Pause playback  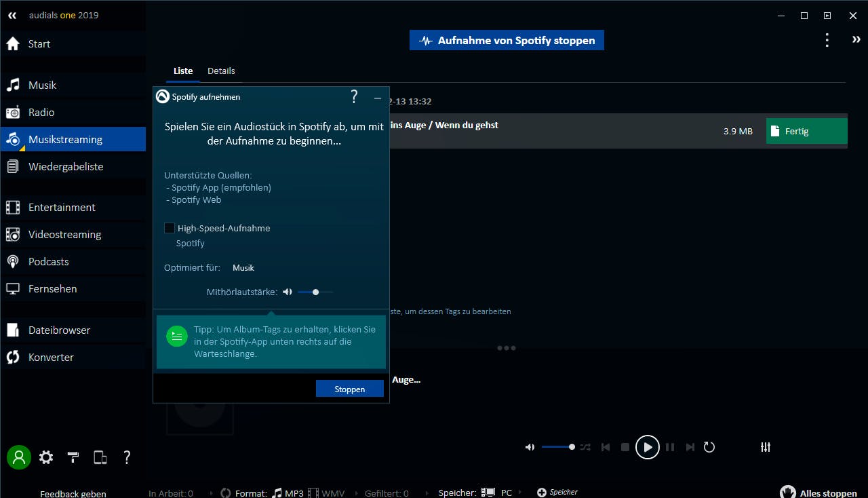coord(670,447)
